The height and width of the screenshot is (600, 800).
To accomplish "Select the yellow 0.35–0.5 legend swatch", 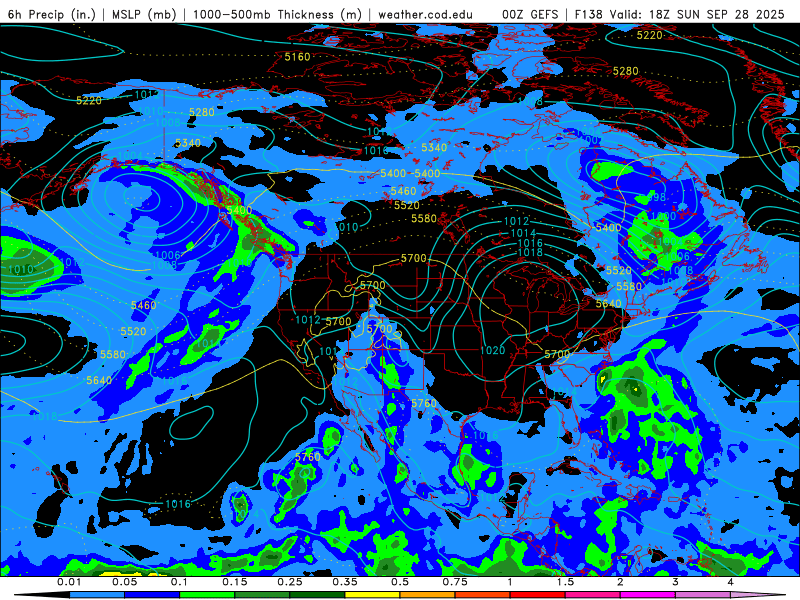I will coord(372,595).
